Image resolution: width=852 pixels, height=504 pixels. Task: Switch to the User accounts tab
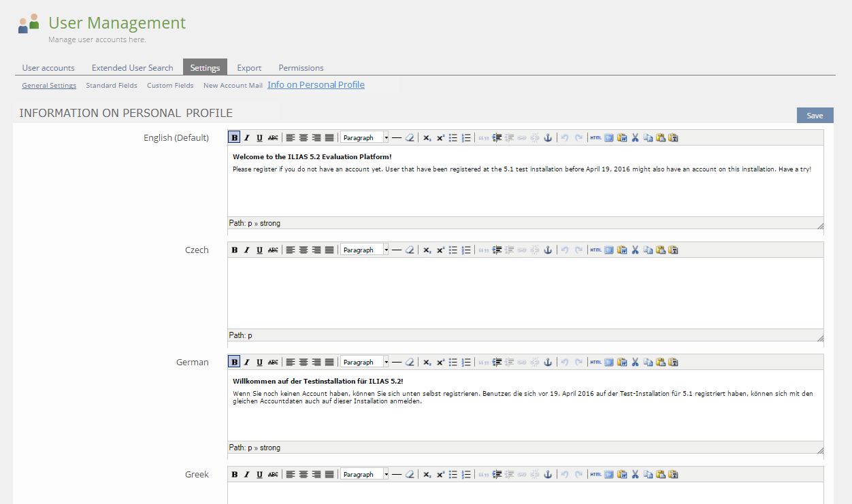(x=48, y=68)
